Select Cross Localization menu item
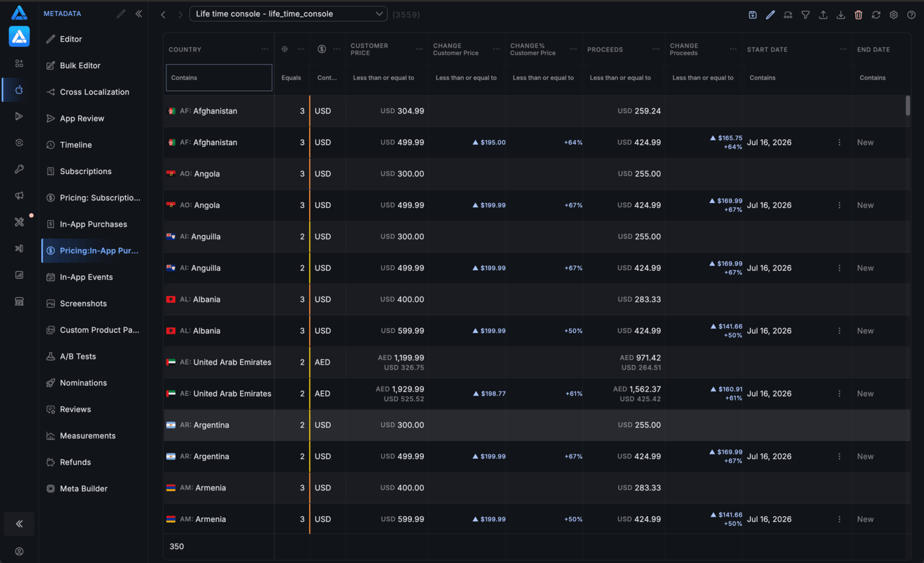This screenshot has height=563, width=924. (x=94, y=92)
